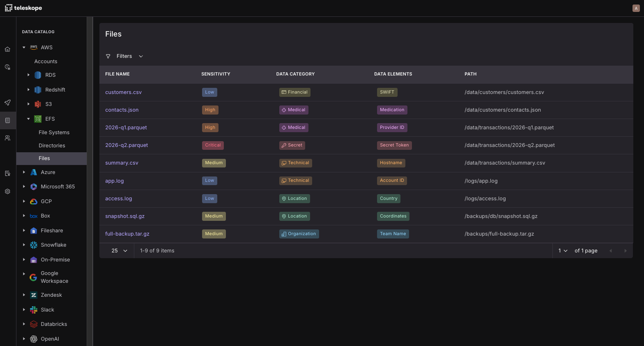The height and width of the screenshot is (346, 644).
Task: Click the teleskope logo
Action: [x=23, y=8]
